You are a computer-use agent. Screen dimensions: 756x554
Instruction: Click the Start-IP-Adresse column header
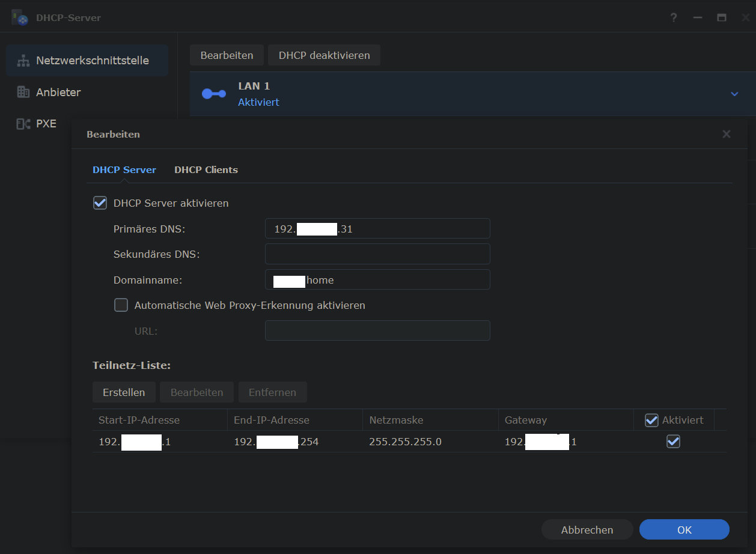click(160, 420)
